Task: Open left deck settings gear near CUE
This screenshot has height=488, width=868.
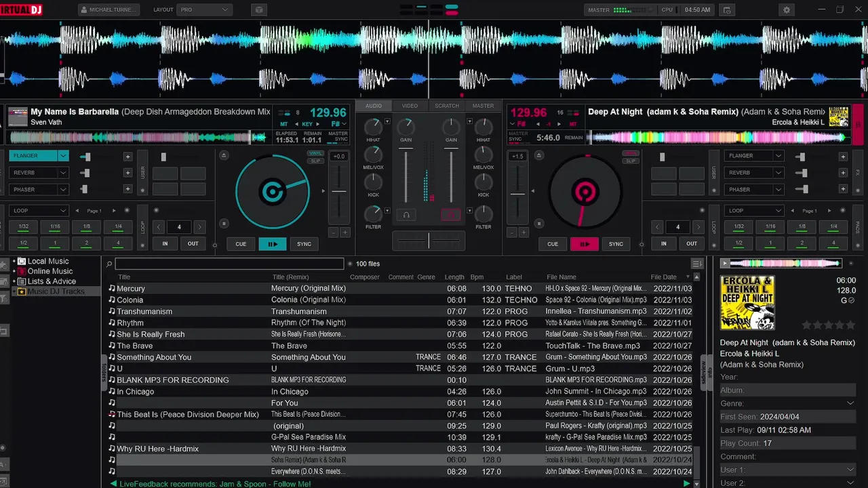Action: click(x=215, y=245)
